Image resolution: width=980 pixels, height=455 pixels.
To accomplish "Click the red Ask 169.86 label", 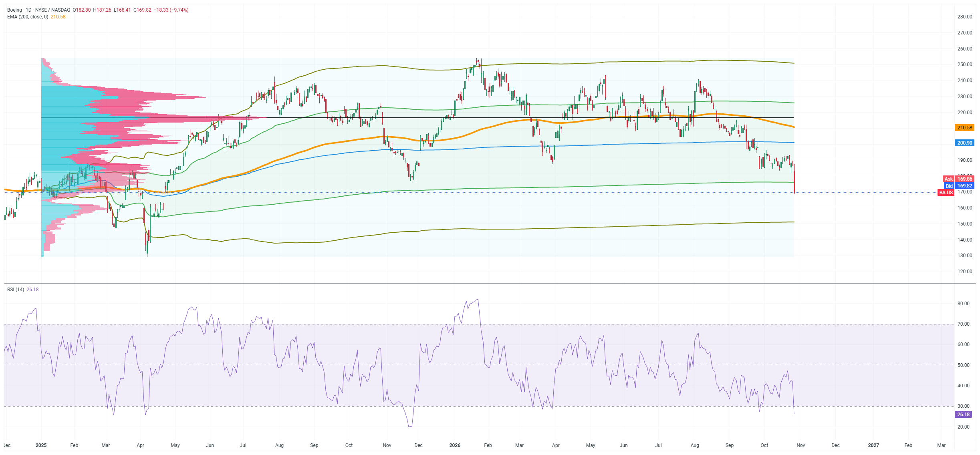I will click(x=958, y=179).
